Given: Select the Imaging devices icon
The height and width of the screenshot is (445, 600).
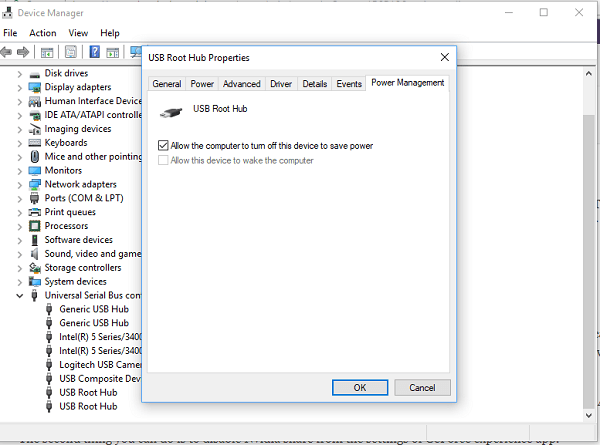Looking at the screenshot, I should click(x=34, y=129).
